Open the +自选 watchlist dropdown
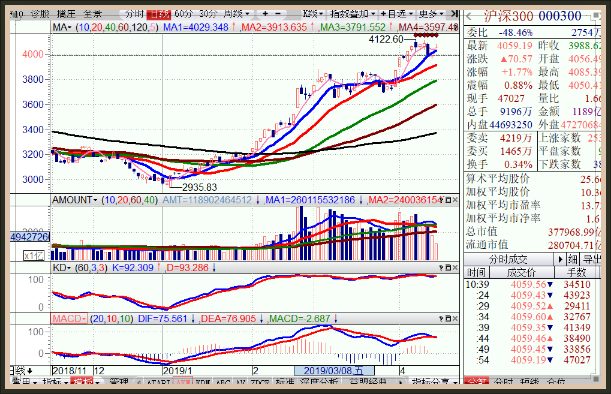The height and width of the screenshot is (394, 611). coord(397,14)
